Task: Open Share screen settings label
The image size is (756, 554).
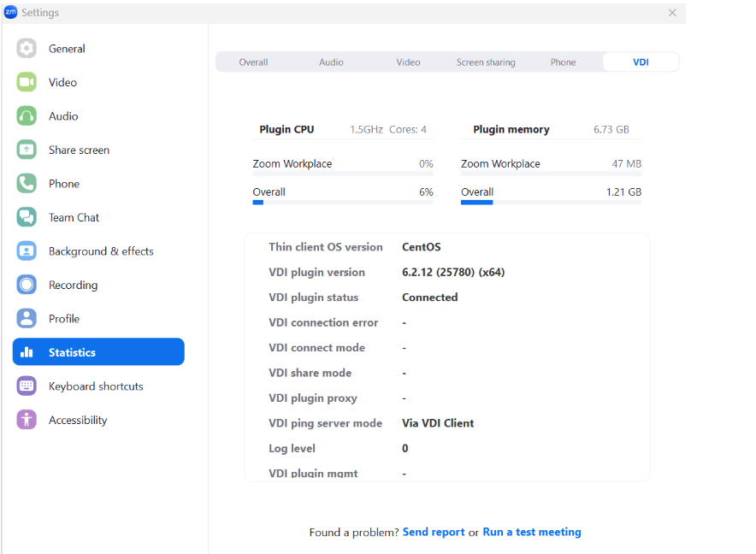Action: pyautogui.click(x=79, y=150)
